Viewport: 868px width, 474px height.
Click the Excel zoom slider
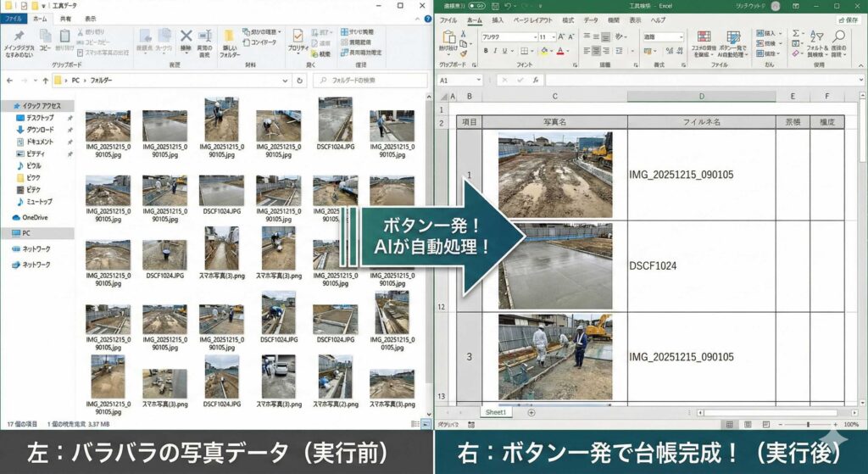point(808,424)
